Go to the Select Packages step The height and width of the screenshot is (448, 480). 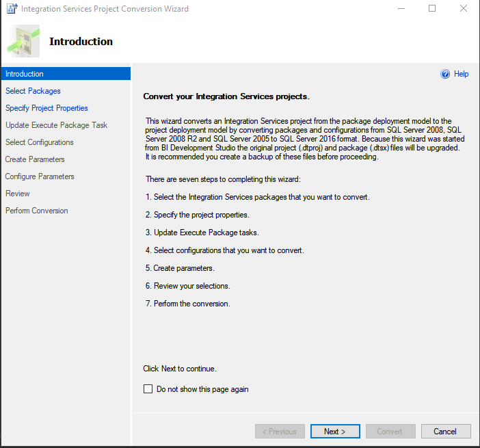click(33, 91)
